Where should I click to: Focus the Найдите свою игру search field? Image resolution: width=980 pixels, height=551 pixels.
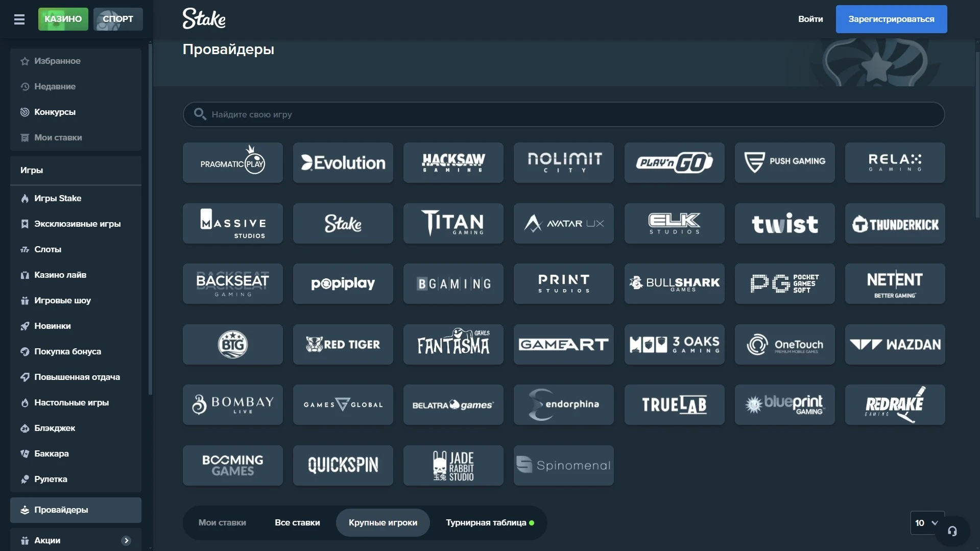tap(563, 114)
